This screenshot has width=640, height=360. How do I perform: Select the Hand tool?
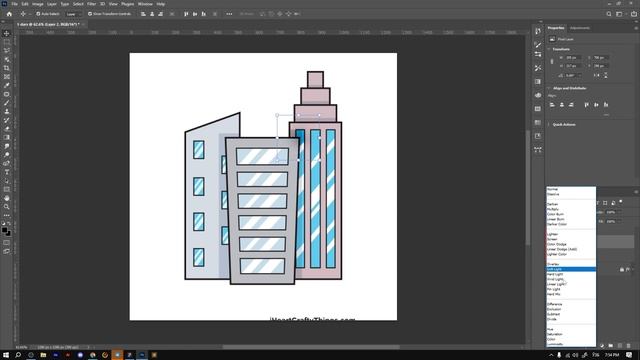[7, 198]
